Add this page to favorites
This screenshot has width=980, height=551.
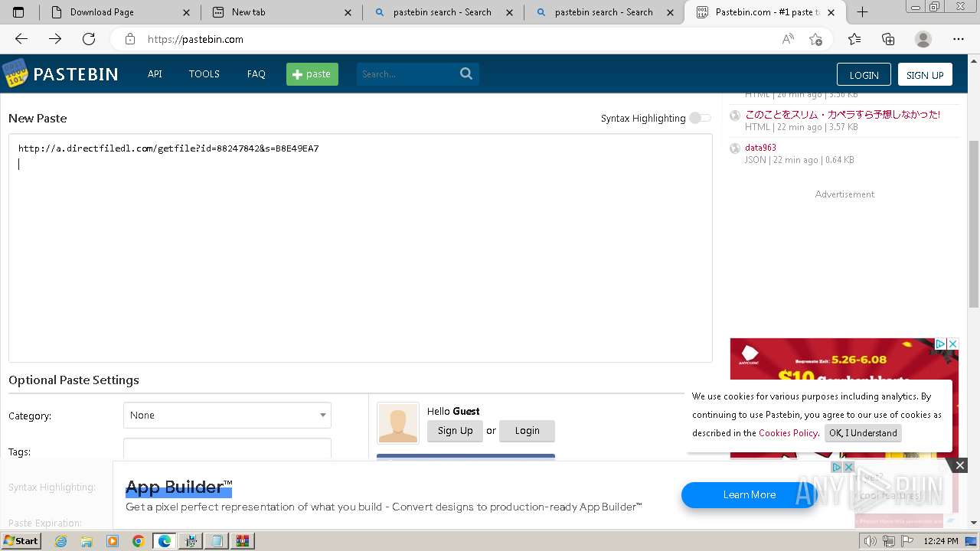tap(816, 39)
